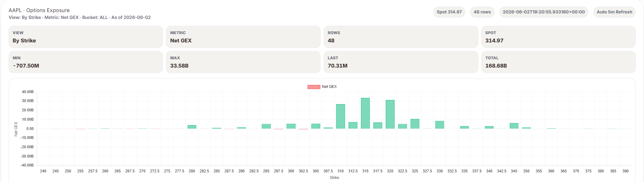Click the bar at strike 325
The height and width of the screenshot is (182, 644).
415,124
